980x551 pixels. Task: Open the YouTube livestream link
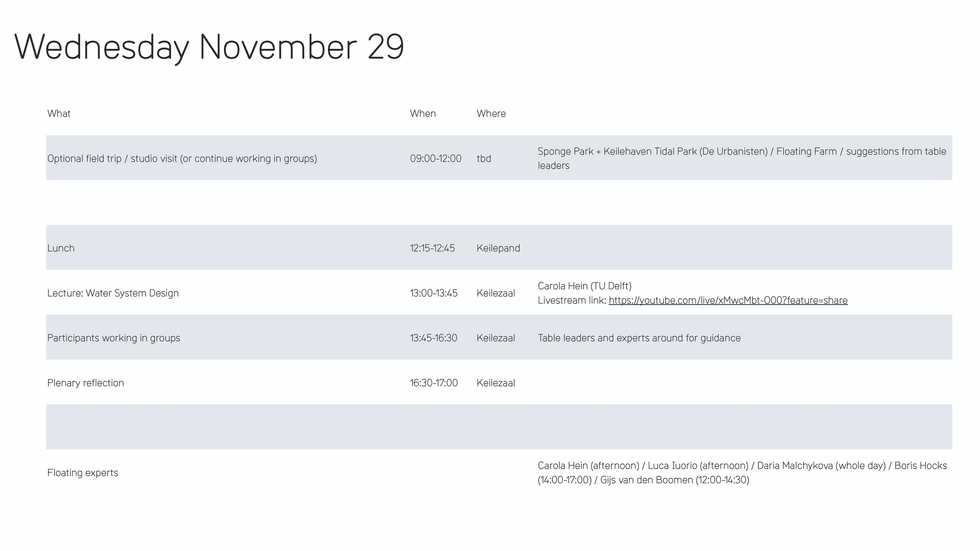[x=728, y=300]
